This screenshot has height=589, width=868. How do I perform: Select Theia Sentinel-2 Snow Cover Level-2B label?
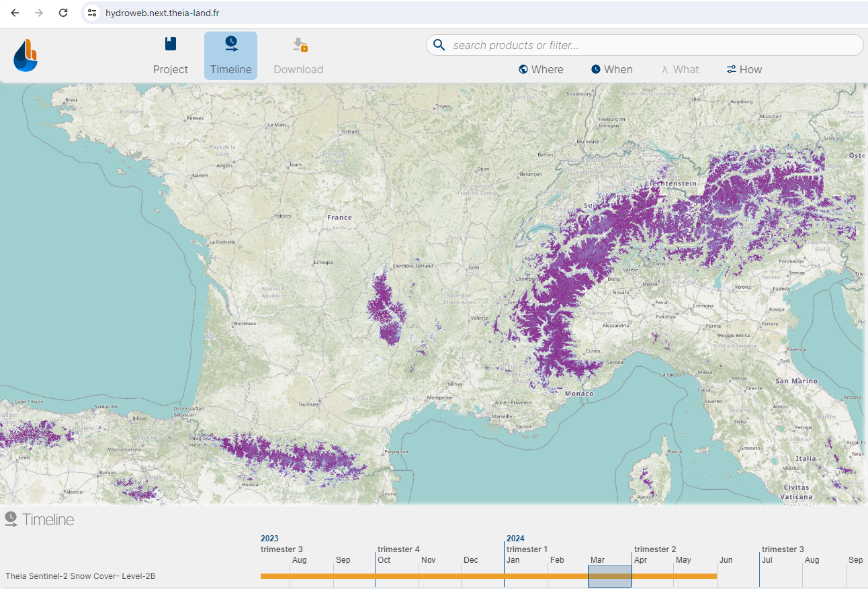[81, 576]
